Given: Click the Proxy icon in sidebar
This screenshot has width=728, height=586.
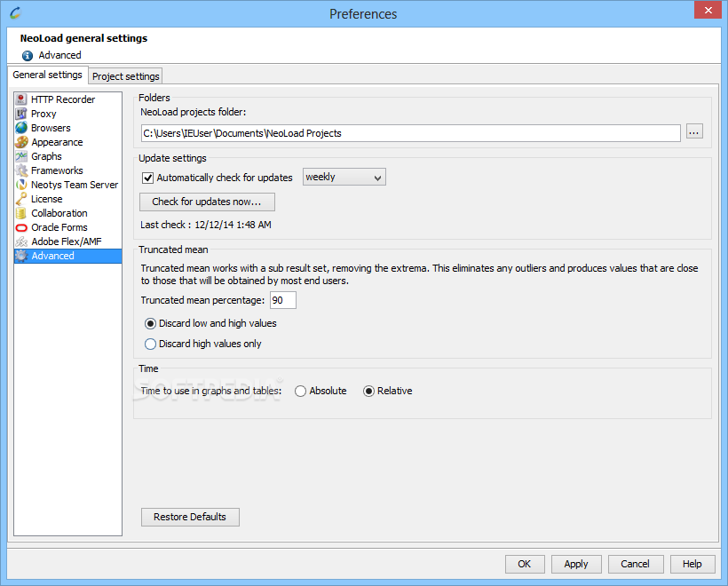Looking at the screenshot, I should (21, 114).
